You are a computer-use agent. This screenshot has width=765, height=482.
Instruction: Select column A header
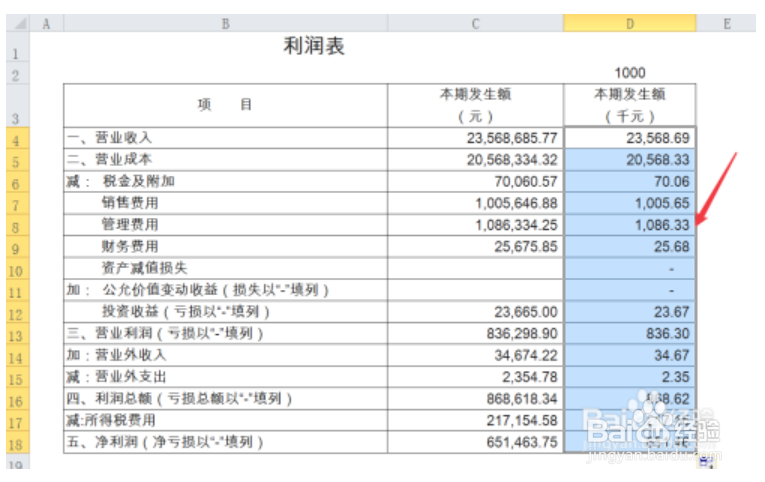tap(46, 23)
